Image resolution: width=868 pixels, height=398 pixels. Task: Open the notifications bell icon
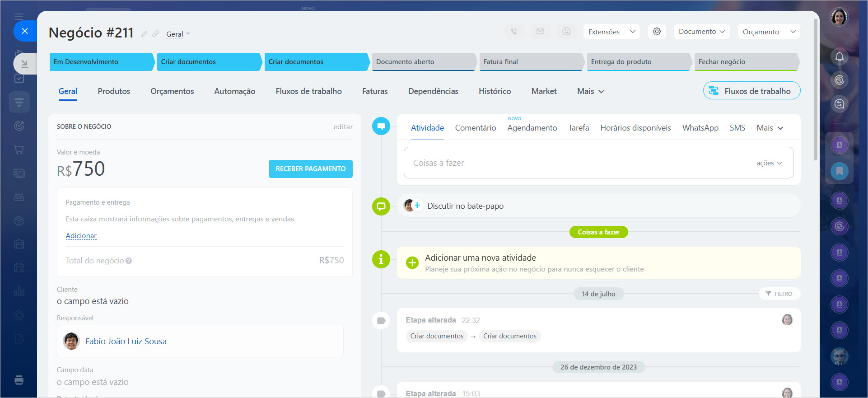839,56
